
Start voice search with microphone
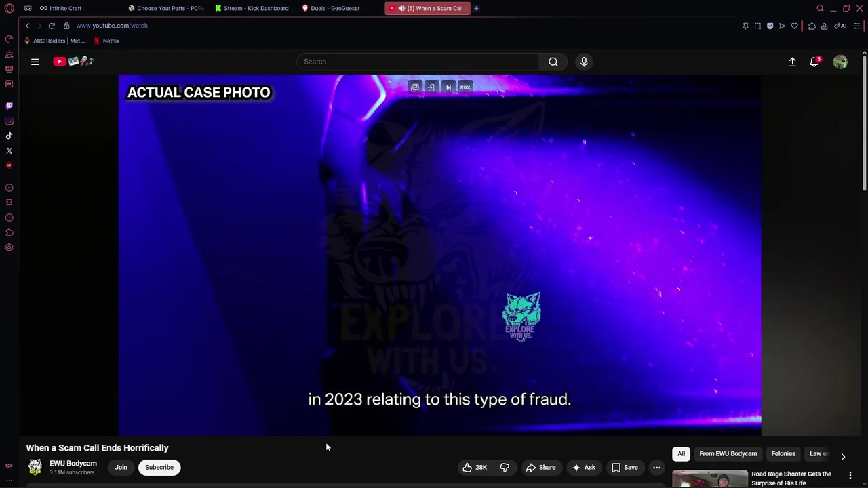tap(584, 62)
